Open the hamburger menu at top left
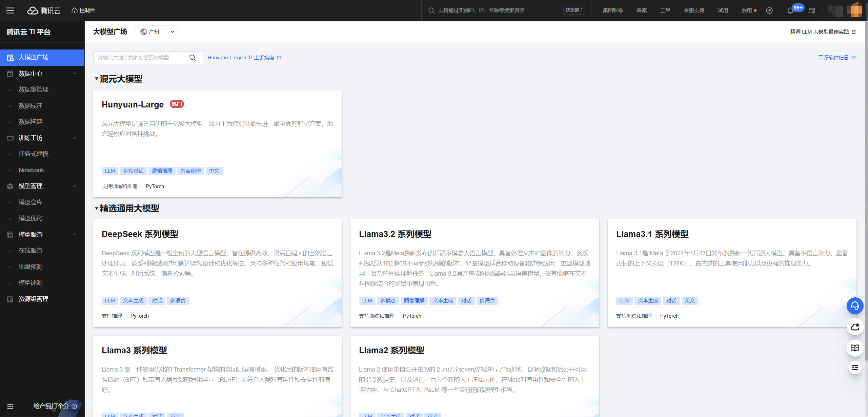This screenshot has height=417, width=868. pos(10,11)
